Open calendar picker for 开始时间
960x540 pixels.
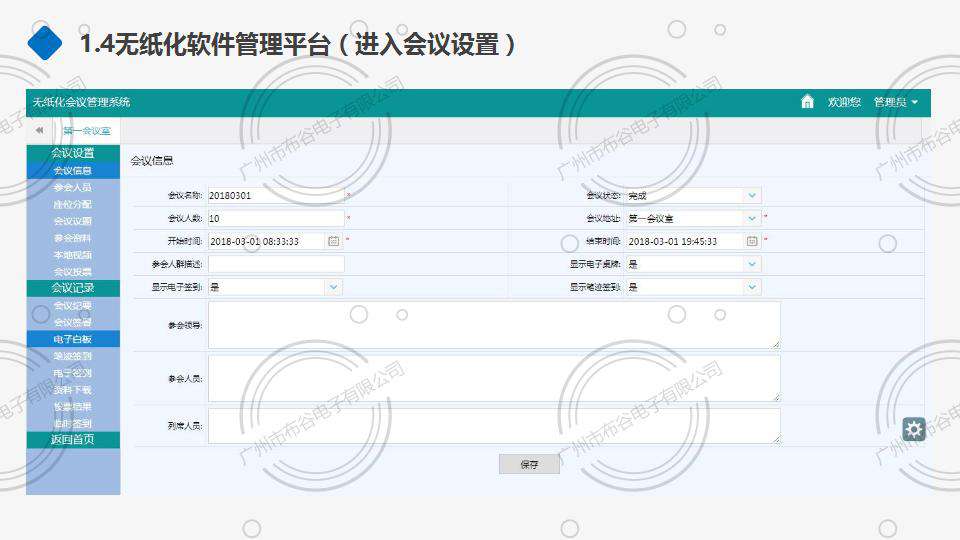click(x=333, y=241)
